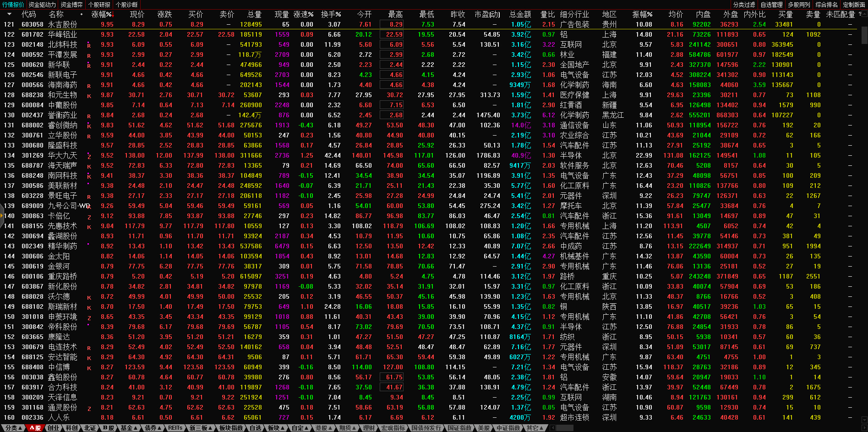Open 自选管理 from the top right
Image resolution: width=868 pixels, height=432 pixels.
[771, 5]
